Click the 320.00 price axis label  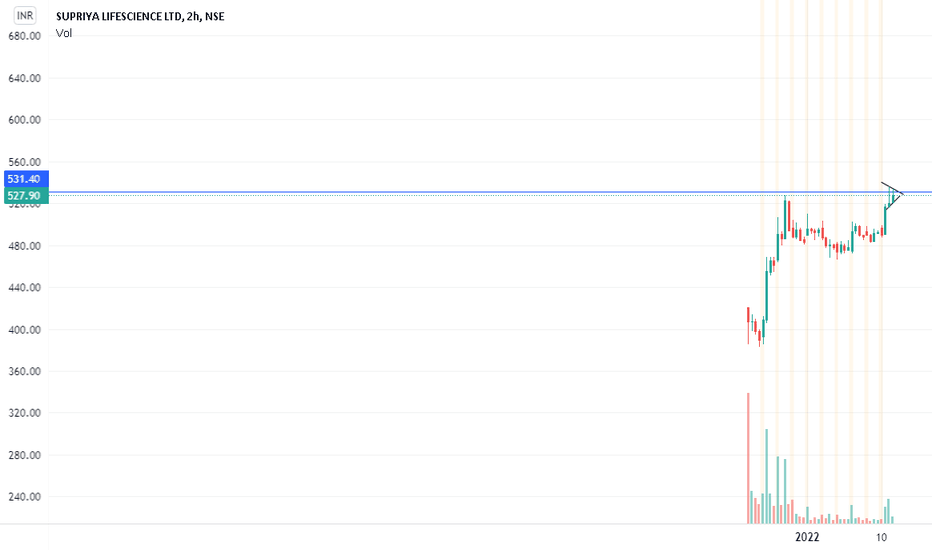pyautogui.click(x=24, y=413)
